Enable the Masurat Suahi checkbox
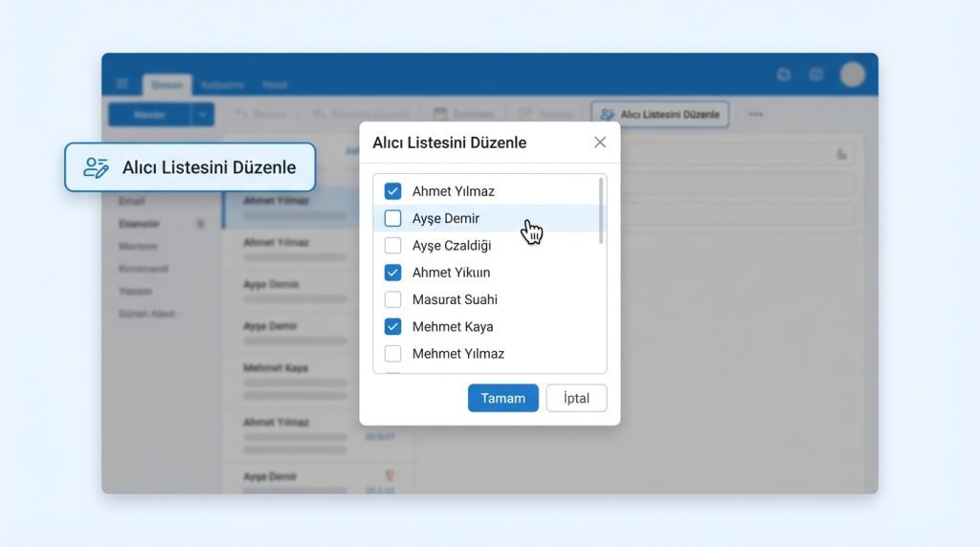980x547 pixels. click(x=392, y=299)
